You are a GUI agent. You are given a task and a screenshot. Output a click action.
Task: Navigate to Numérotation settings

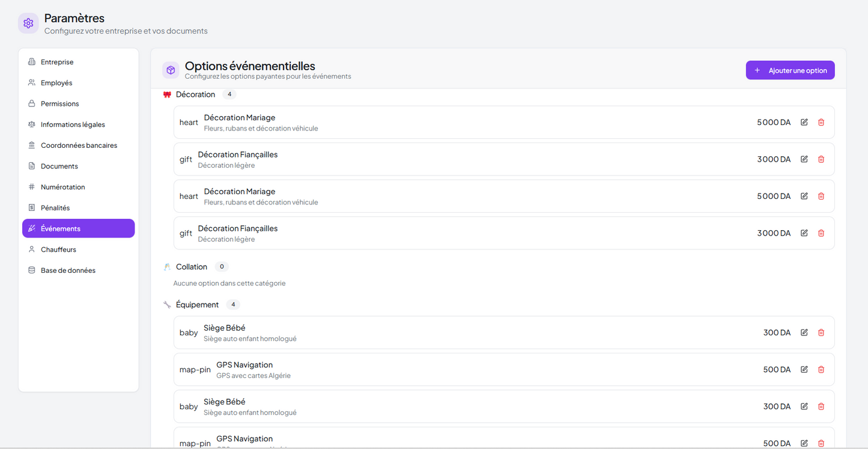[62, 187]
